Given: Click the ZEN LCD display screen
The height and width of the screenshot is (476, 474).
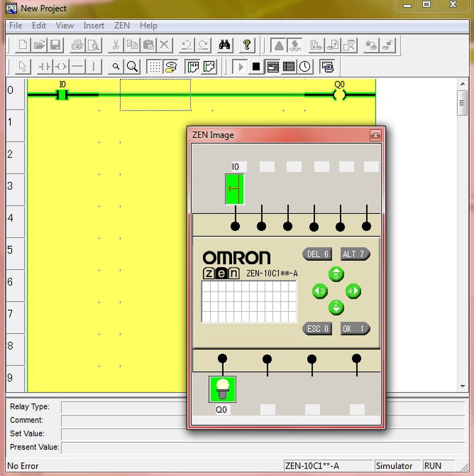Looking at the screenshot, I should [x=249, y=301].
